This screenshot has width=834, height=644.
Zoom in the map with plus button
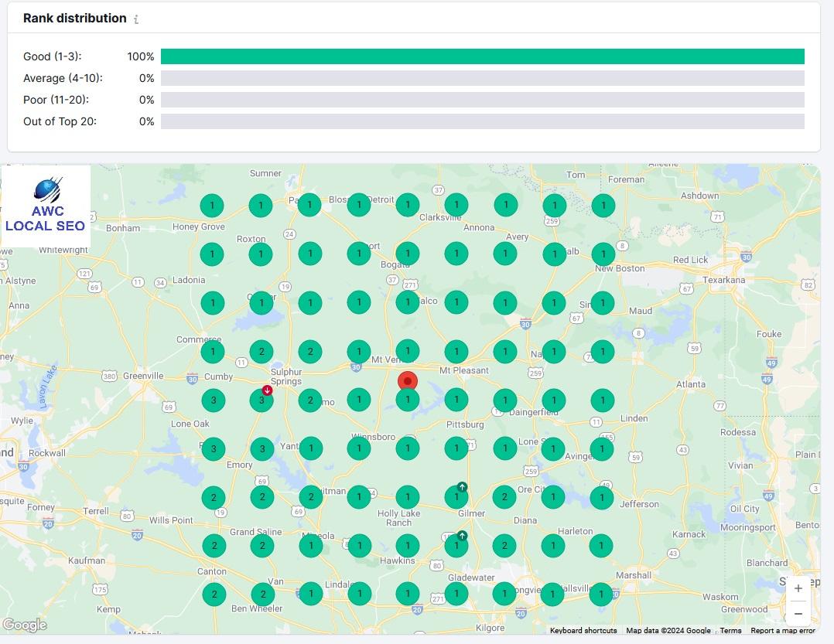[798, 588]
